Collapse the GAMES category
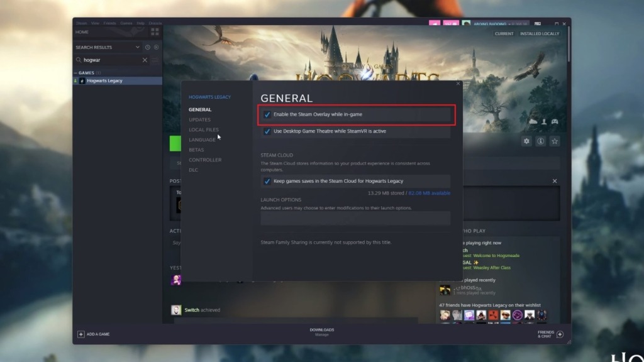644x362 pixels. [76, 73]
